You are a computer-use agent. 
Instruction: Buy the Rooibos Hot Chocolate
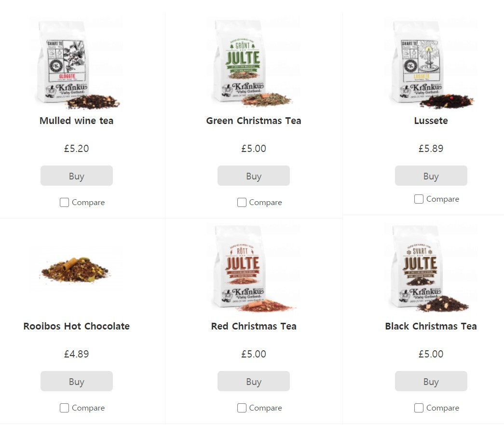tap(77, 381)
